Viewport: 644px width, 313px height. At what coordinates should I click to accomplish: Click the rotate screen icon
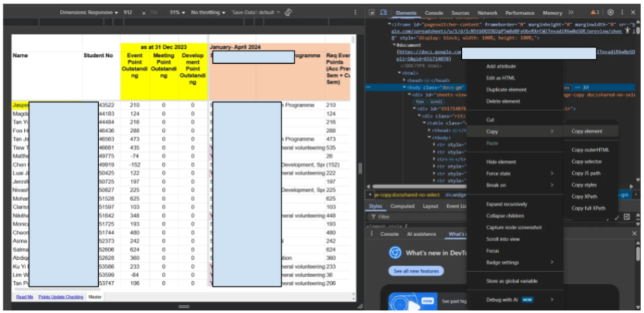point(288,12)
